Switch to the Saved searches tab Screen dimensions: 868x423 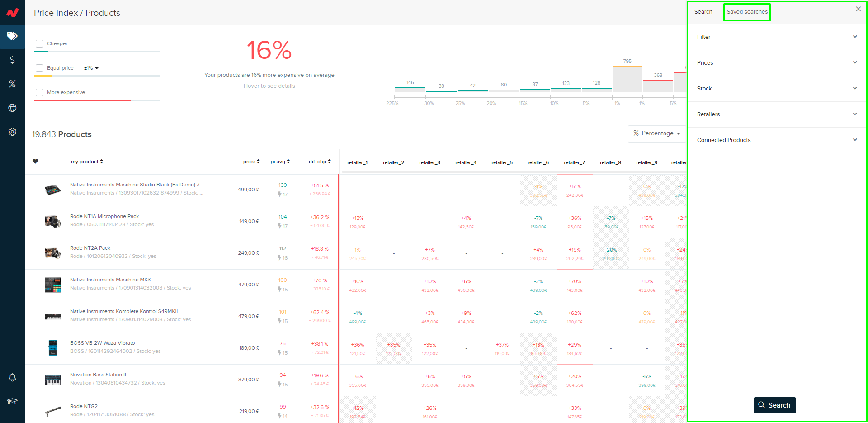(x=747, y=12)
